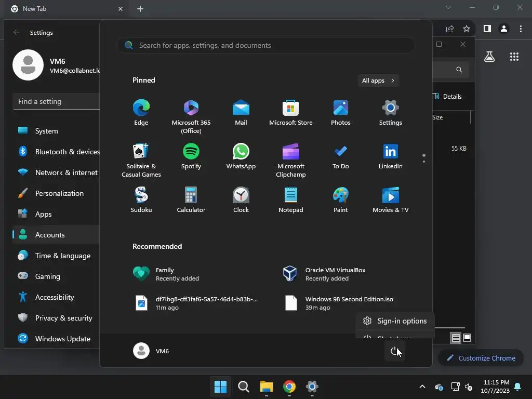Click the Start menu search box
Screen dimensions: 532x399
pos(266,45)
